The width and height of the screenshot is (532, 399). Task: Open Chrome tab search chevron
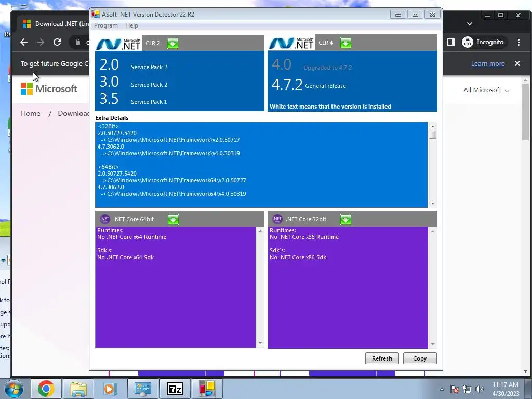[x=469, y=24]
